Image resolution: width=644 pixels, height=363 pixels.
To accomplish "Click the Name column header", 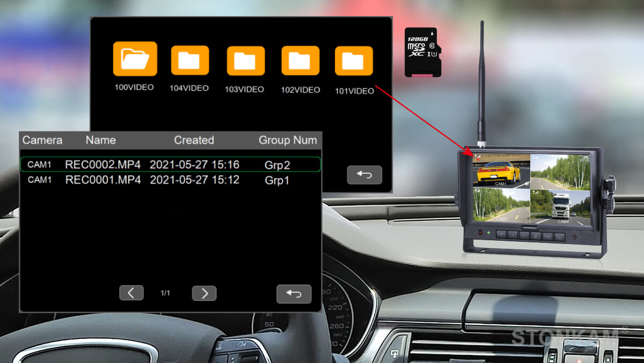I will (x=101, y=140).
